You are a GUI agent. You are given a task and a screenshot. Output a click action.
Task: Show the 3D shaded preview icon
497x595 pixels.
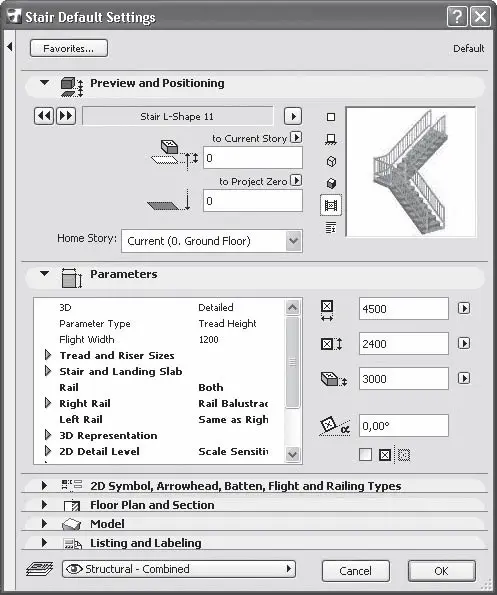tap(331, 183)
